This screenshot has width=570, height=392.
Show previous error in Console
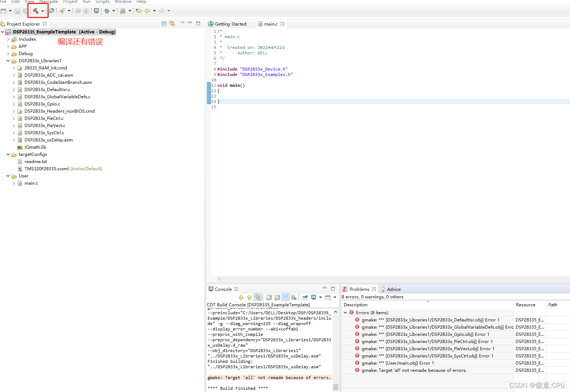click(249, 297)
